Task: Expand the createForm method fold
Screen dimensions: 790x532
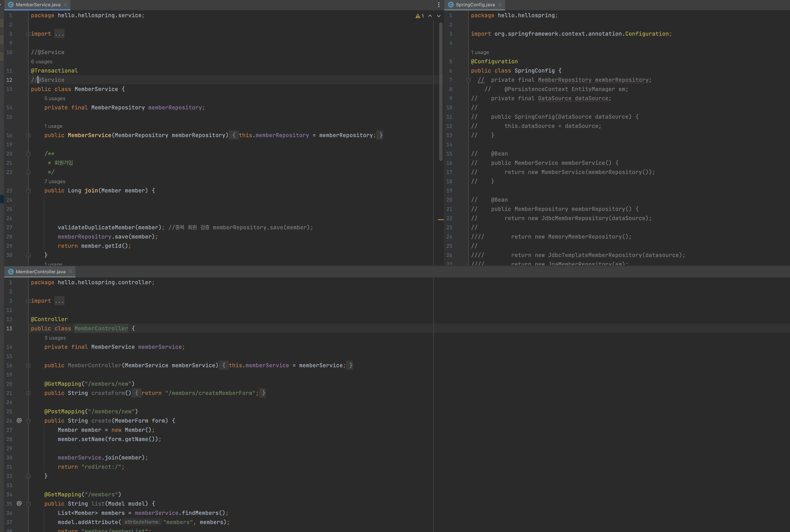Action: (x=28, y=393)
